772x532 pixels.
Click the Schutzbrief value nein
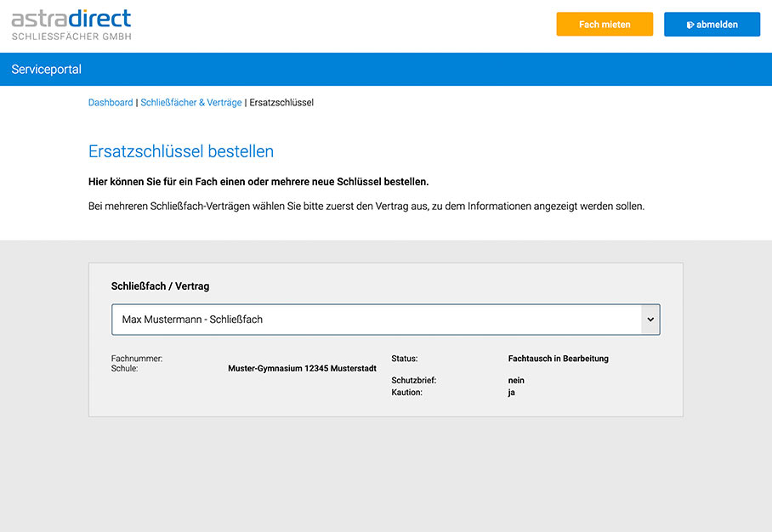(515, 380)
